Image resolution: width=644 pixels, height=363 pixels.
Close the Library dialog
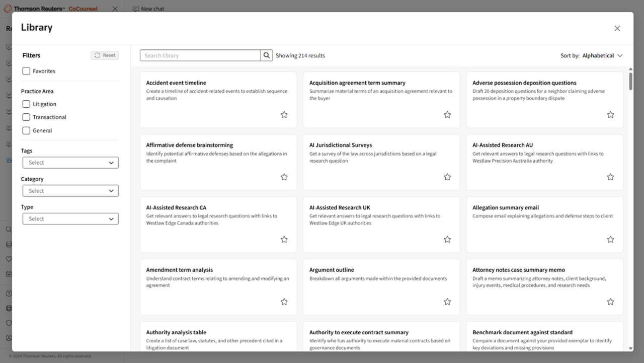tap(617, 28)
